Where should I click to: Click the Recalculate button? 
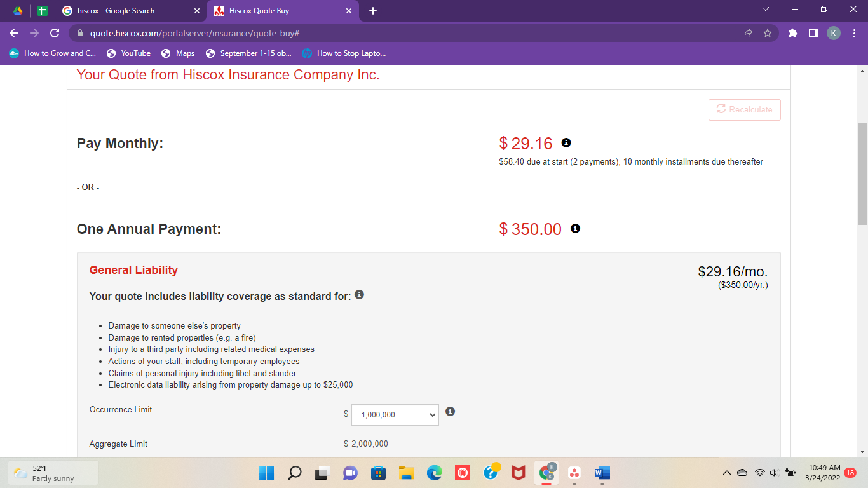745,109
